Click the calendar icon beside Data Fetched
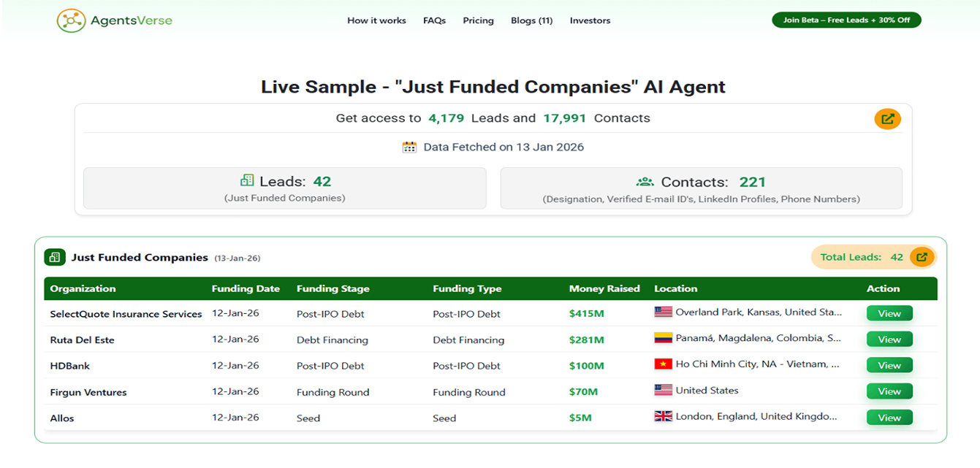980x468 pixels. [409, 147]
